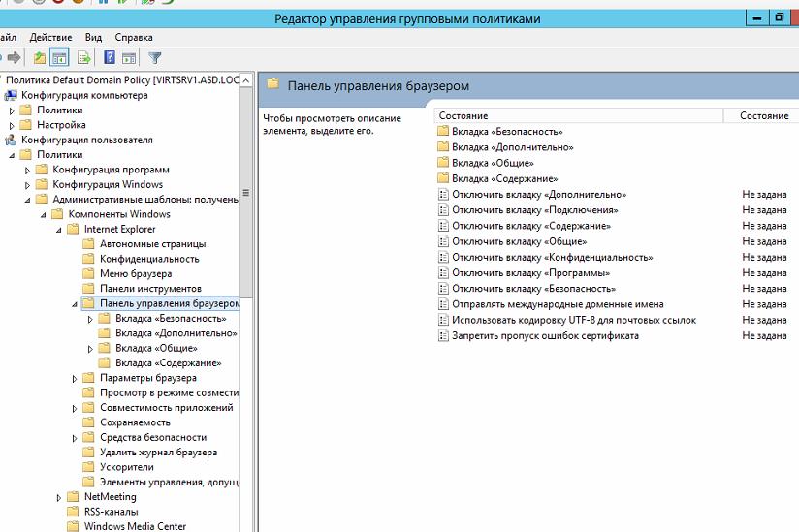The height and width of the screenshot is (532, 799).
Task: Expand the Настройка tree node
Action: pos(13,125)
